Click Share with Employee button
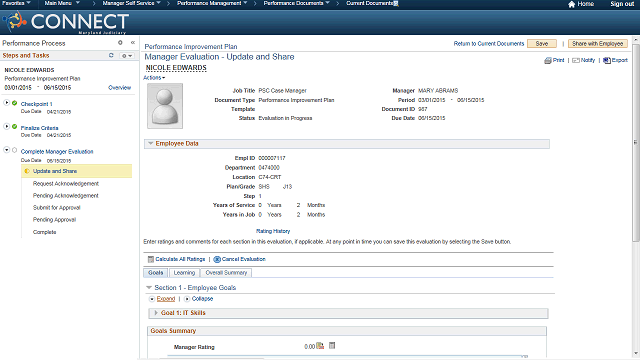 tap(597, 44)
